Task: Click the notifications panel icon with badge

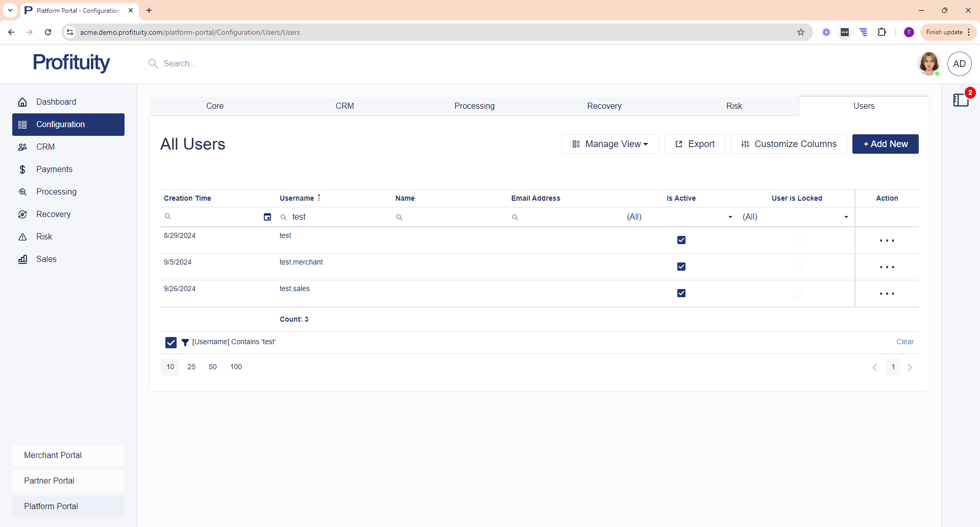Action: [x=961, y=100]
